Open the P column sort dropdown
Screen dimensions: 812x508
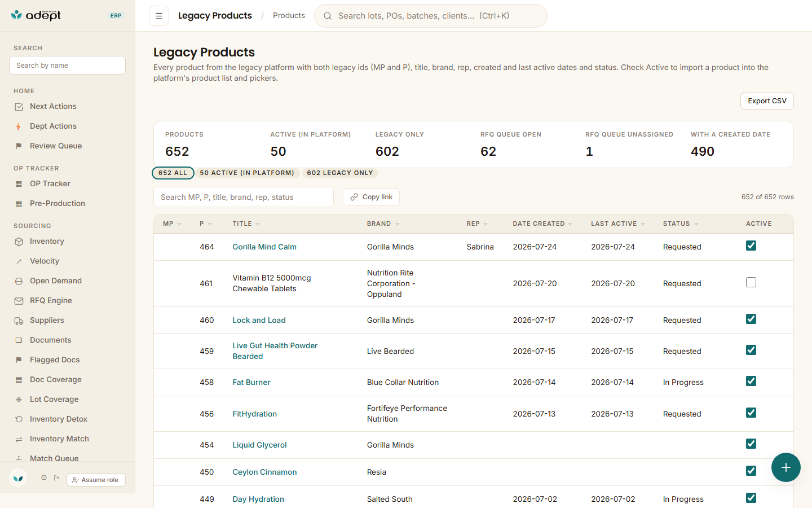point(210,224)
